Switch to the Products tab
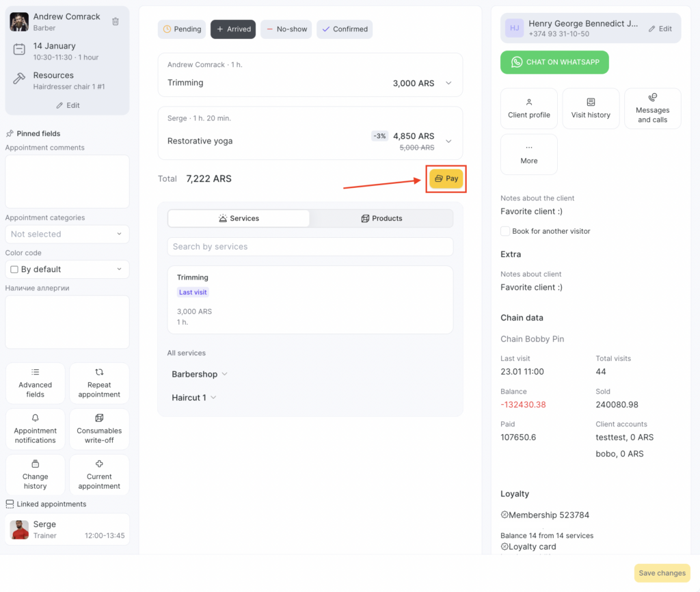Screen dimensions: 700x592 click(381, 219)
